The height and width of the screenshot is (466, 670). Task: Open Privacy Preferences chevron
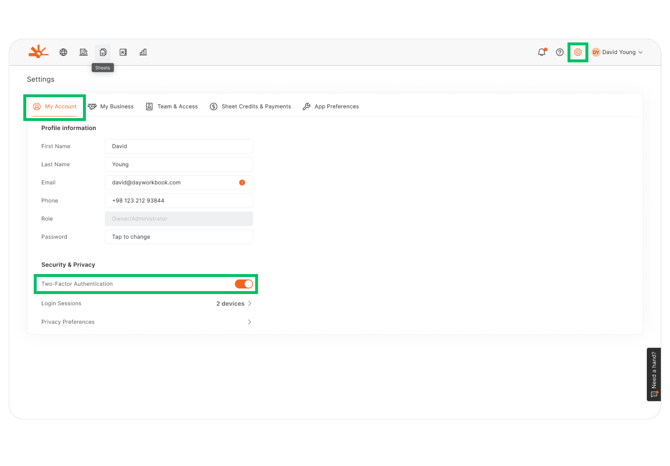point(249,322)
